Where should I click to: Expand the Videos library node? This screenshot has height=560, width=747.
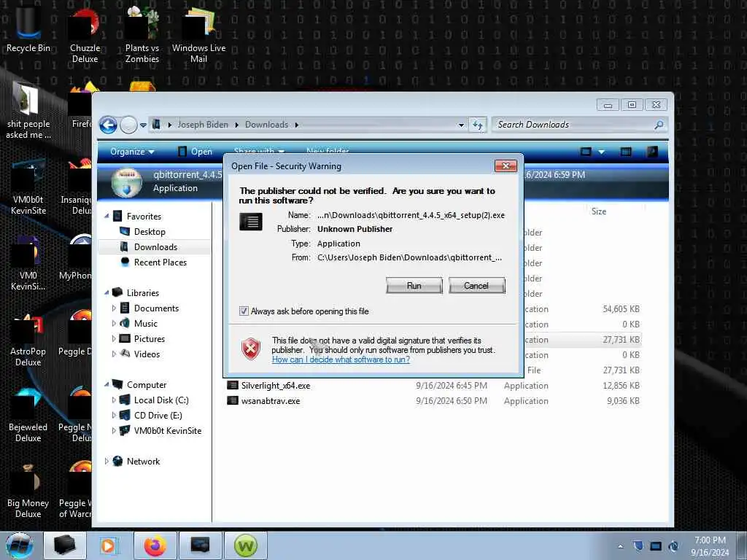(x=114, y=354)
